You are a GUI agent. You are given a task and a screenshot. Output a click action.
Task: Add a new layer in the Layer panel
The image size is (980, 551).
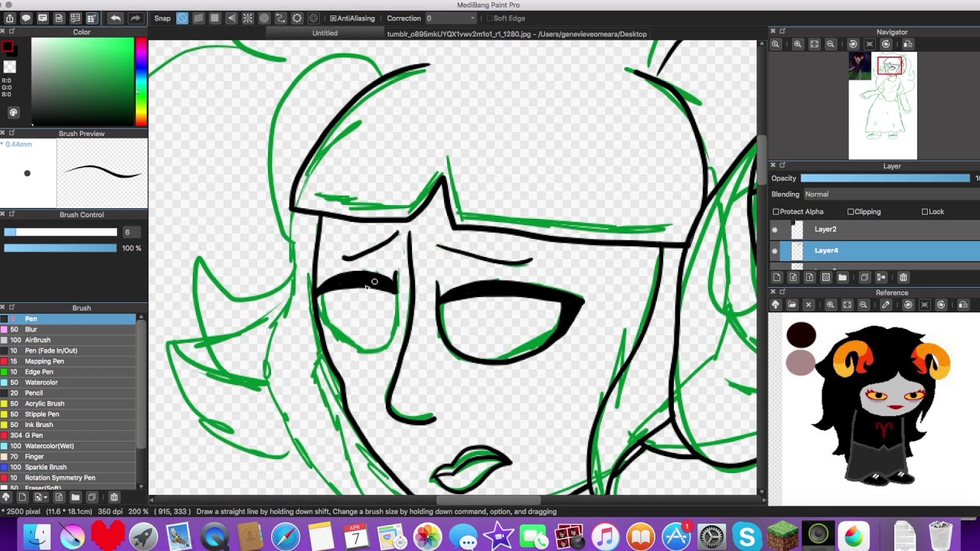point(777,277)
